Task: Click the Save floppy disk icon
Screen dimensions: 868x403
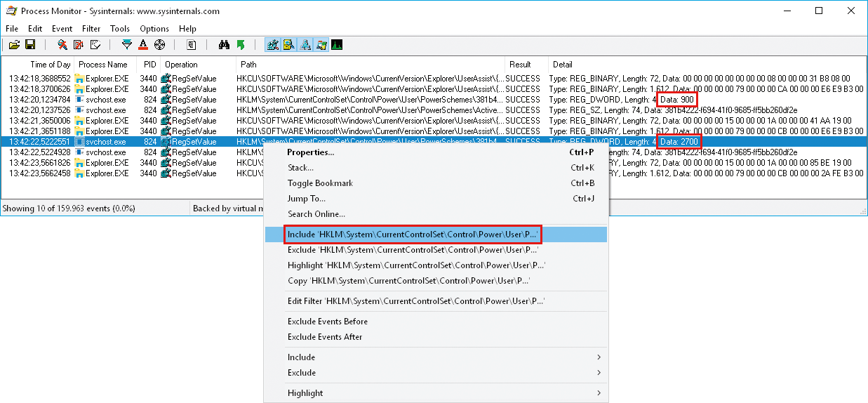Action: 30,45
